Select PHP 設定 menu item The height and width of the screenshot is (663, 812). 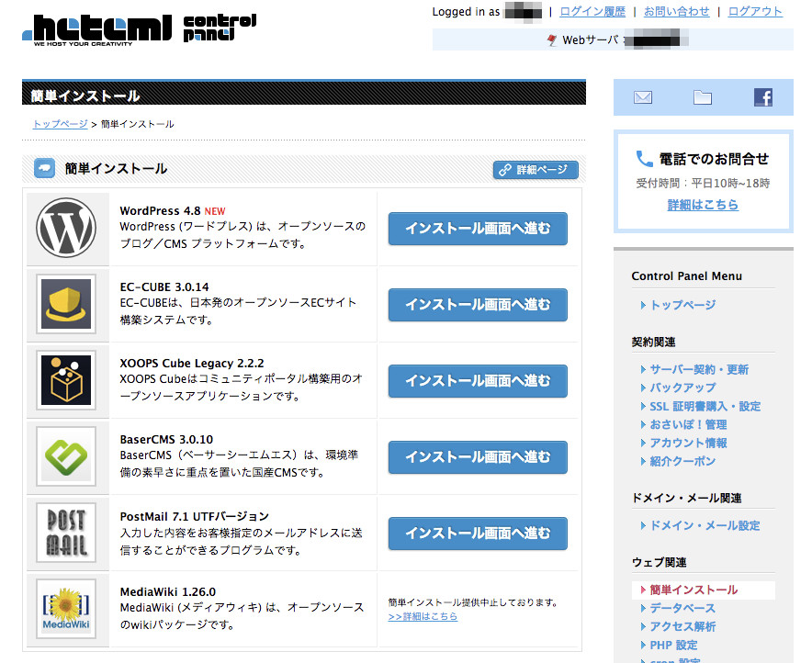click(x=673, y=646)
